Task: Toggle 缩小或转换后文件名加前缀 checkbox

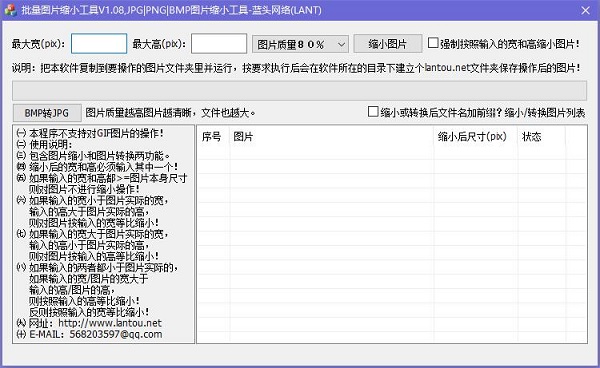Action: [x=373, y=112]
